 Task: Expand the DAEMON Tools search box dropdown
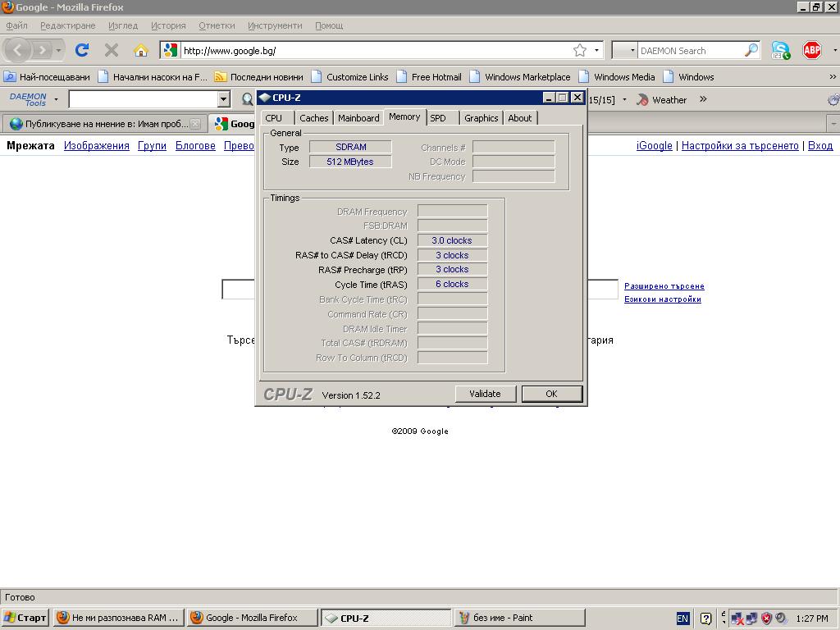224,99
